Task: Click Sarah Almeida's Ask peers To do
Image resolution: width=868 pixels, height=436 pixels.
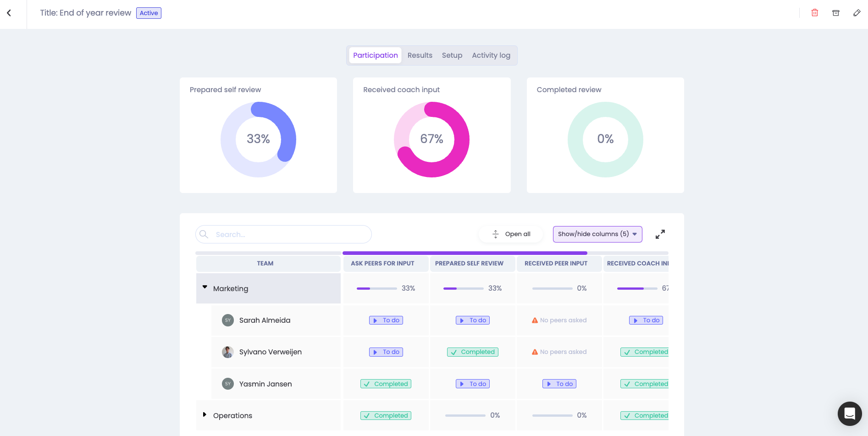Action: pos(386,320)
